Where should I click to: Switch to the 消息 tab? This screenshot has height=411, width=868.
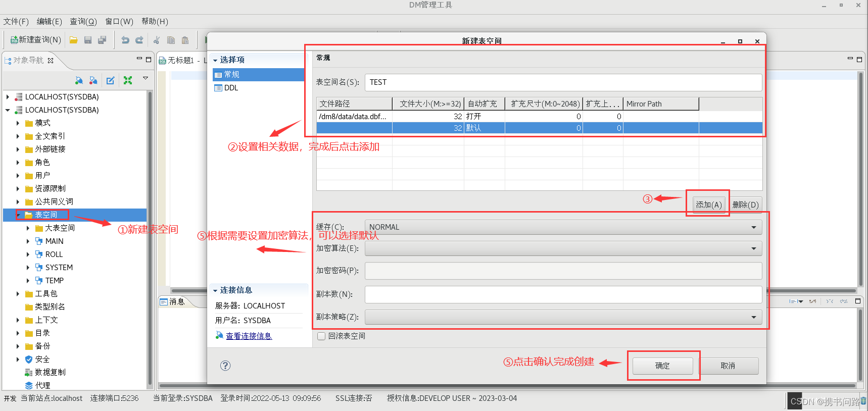(172, 301)
